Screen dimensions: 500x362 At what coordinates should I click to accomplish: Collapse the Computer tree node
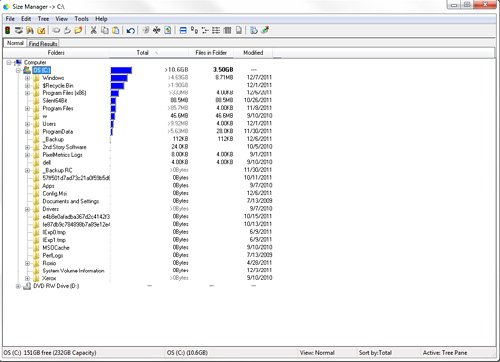pos(9,62)
